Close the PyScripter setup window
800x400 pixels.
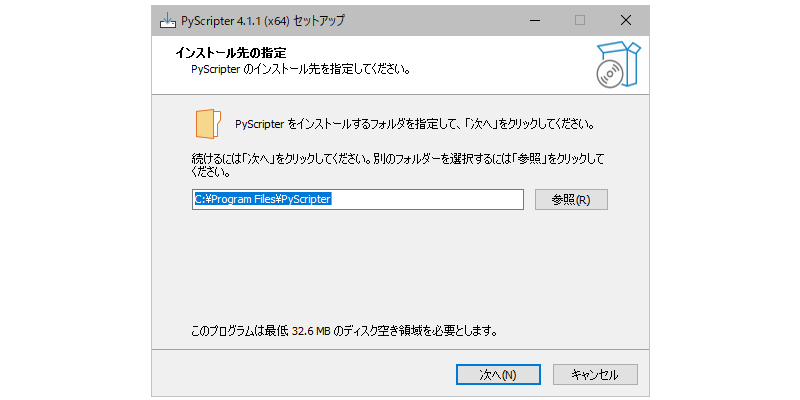pos(625,20)
